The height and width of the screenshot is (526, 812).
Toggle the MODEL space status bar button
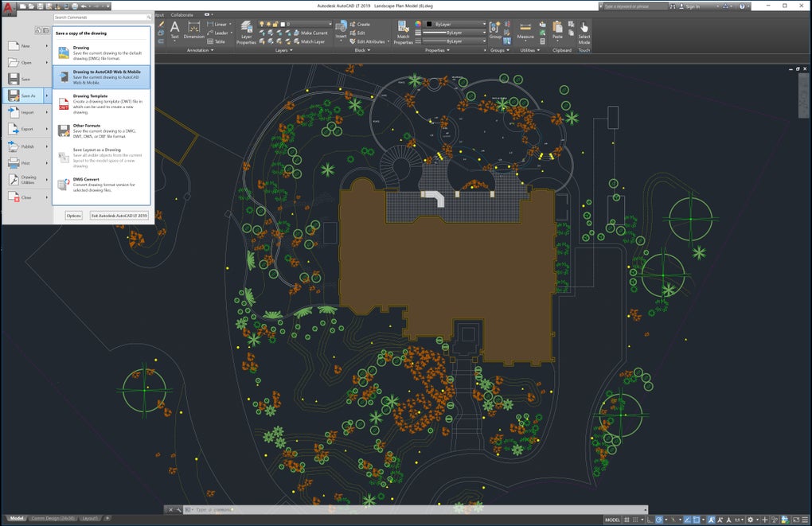coord(612,520)
